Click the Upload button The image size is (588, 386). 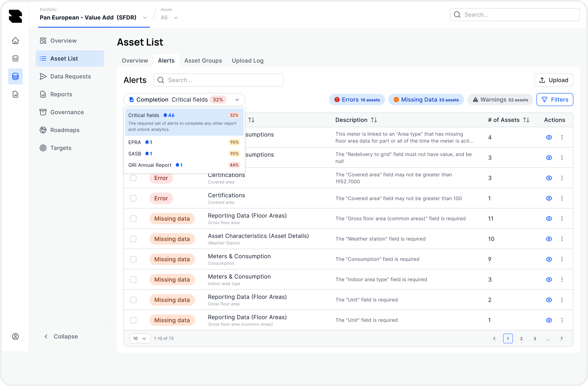coord(554,80)
